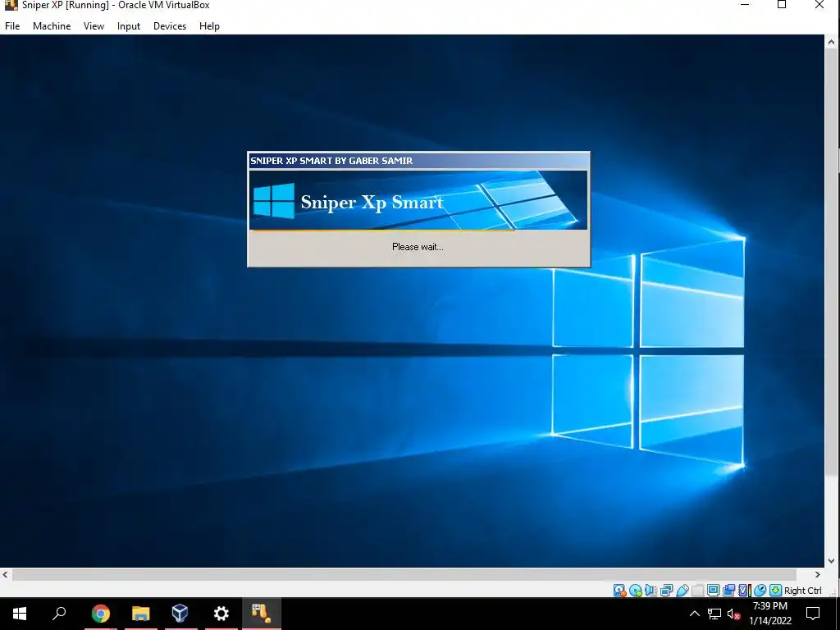Click the orange setup progress bar
Screen dimensions: 840x630
click(x=383, y=231)
